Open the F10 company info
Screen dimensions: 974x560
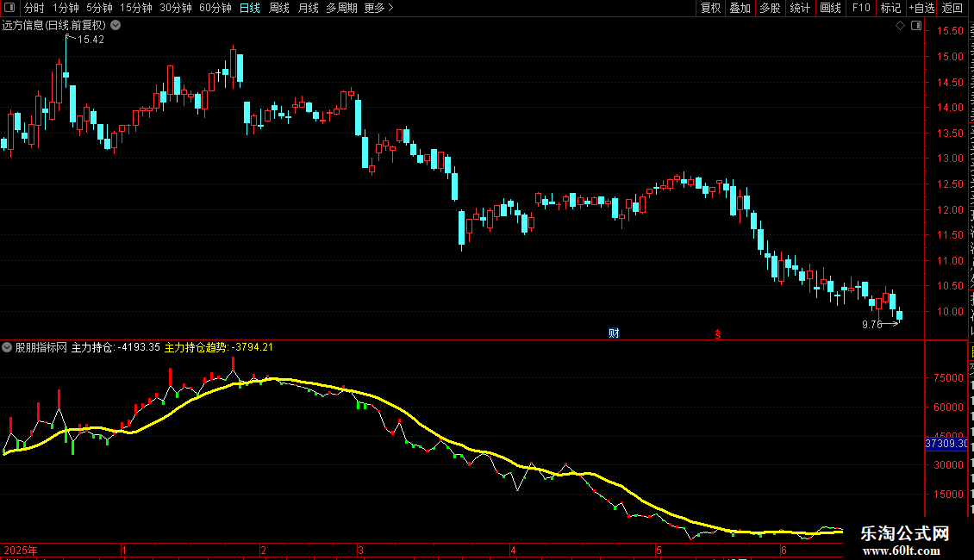click(861, 8)
